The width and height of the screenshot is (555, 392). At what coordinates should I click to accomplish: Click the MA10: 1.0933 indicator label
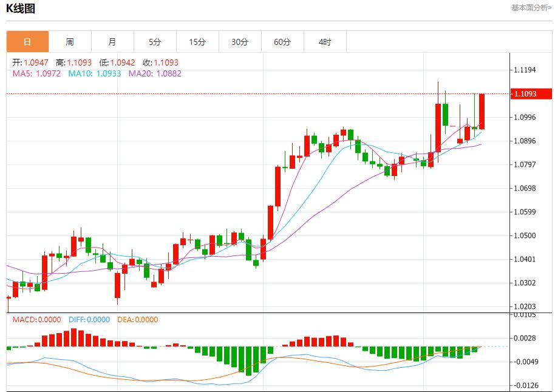pos(94,73)
